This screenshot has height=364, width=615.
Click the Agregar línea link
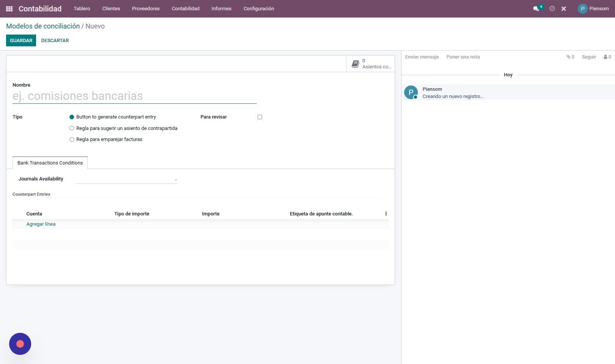tap(41, 224)
